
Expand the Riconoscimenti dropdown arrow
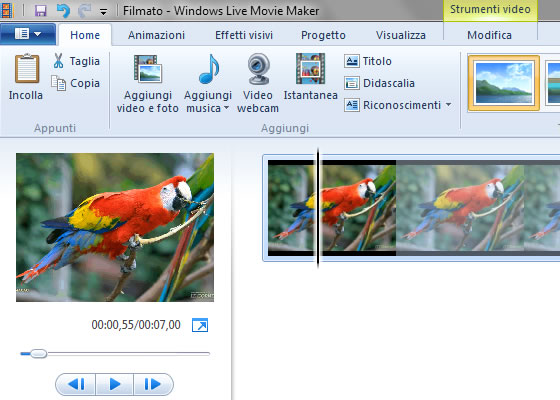point(448,105)
